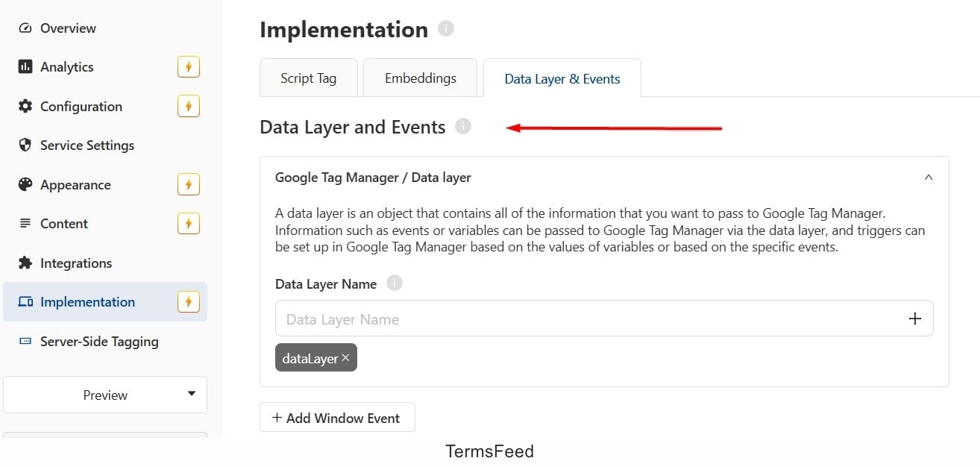Image resolution: width=980 pixels, height=467 pixels.
Task: Click the info icon next to Data Layer Name
Action: 395,283
